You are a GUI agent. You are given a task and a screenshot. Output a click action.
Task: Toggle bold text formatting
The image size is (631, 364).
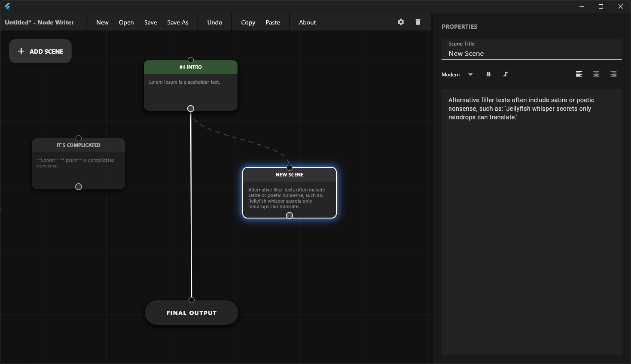click(488, 74)
